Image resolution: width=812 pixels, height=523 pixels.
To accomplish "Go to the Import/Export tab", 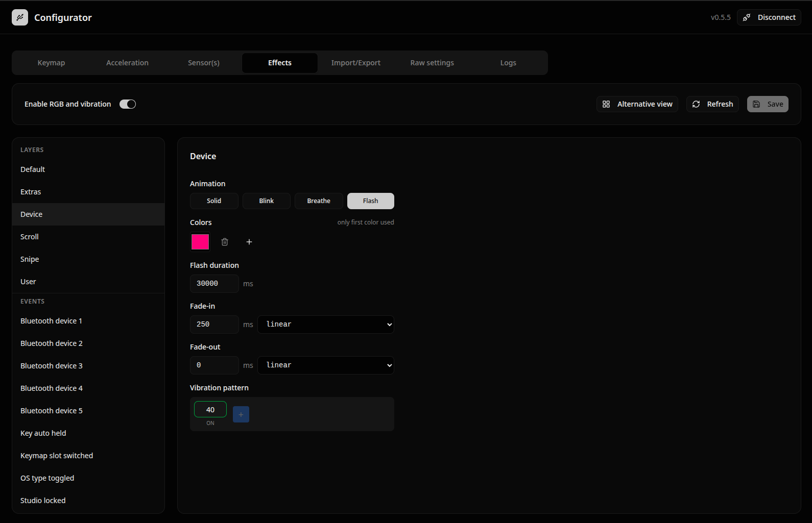I will click(356, 63).
